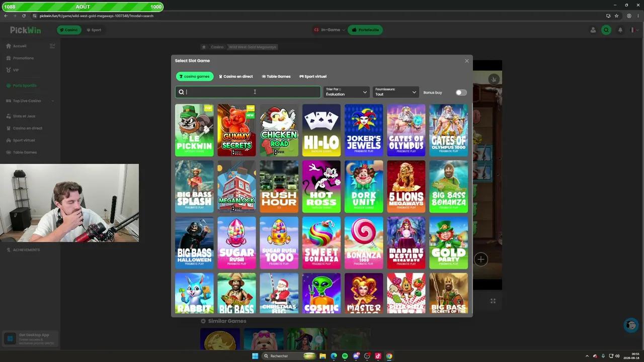
Task: Open the Portefeuille wallet button
Action: pos(365,30)
